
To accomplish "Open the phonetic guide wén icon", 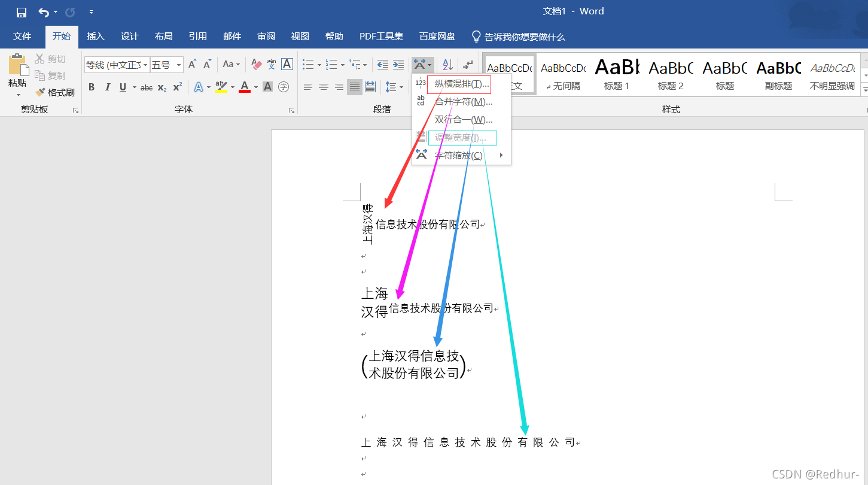I will (x=272, y=65).
